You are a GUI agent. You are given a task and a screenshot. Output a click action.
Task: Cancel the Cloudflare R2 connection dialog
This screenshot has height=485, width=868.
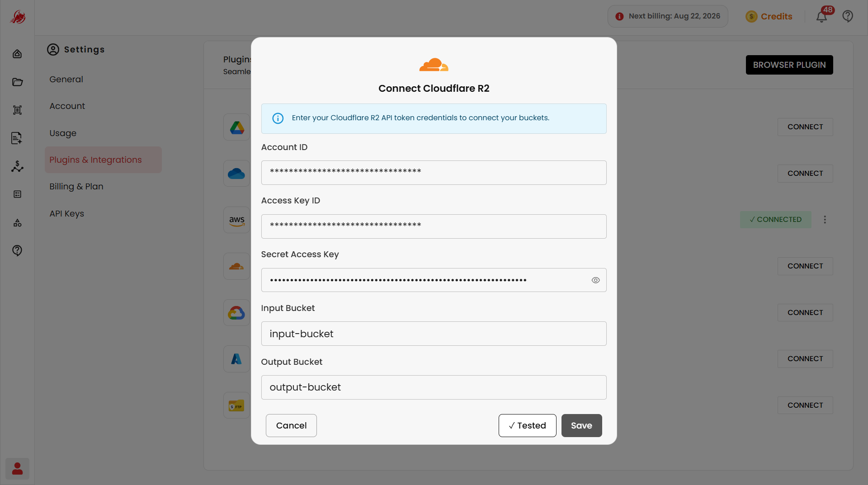pos(291,426)
